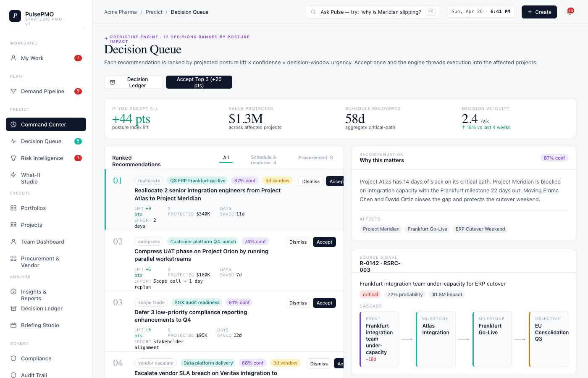Dismiss recommendation 02 Compress UAT phase

pos(298,242)
